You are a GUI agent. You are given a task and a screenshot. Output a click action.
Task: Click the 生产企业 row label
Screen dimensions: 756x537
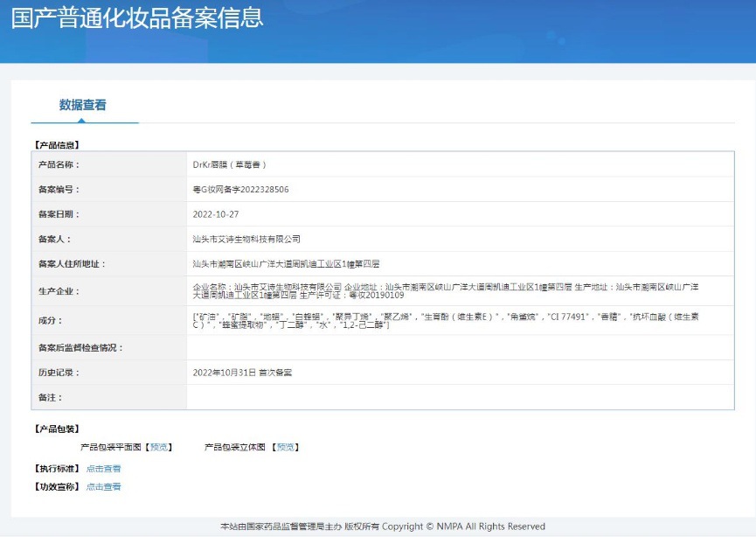click(59, 291)
